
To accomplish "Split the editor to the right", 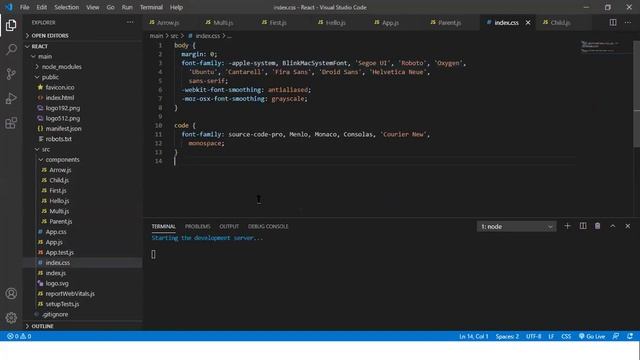I will click(613, 22).
